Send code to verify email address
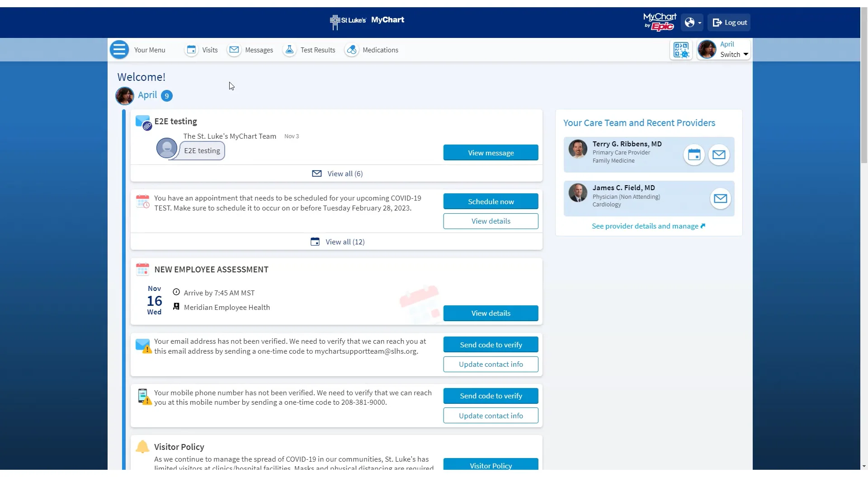868x477 pixels. (x=491, y=344)
